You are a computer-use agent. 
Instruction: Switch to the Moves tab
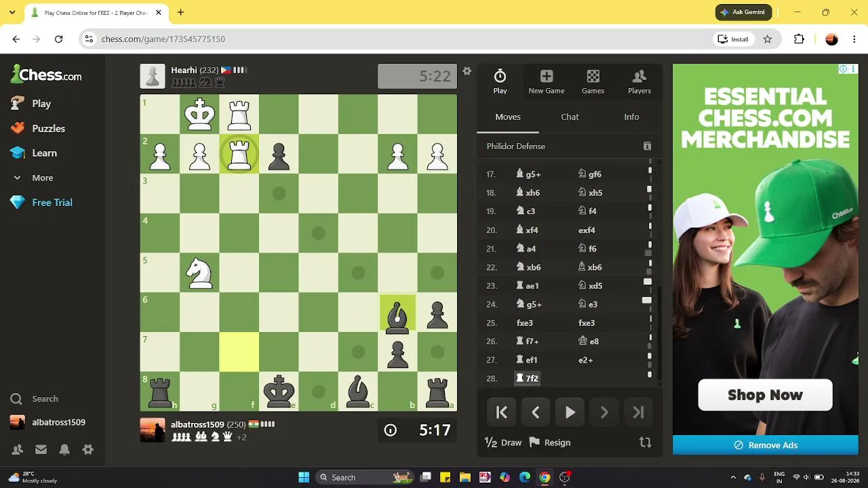tap(508, 117)
